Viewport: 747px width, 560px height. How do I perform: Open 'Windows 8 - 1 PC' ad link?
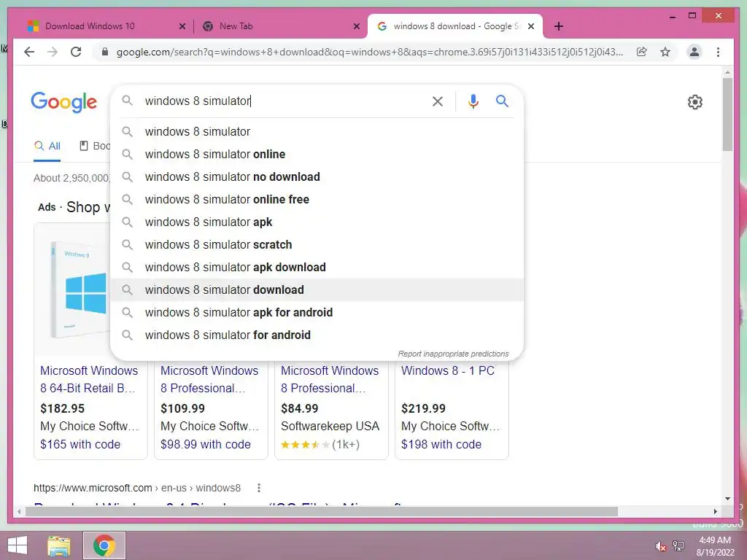[x=448, y=370]
